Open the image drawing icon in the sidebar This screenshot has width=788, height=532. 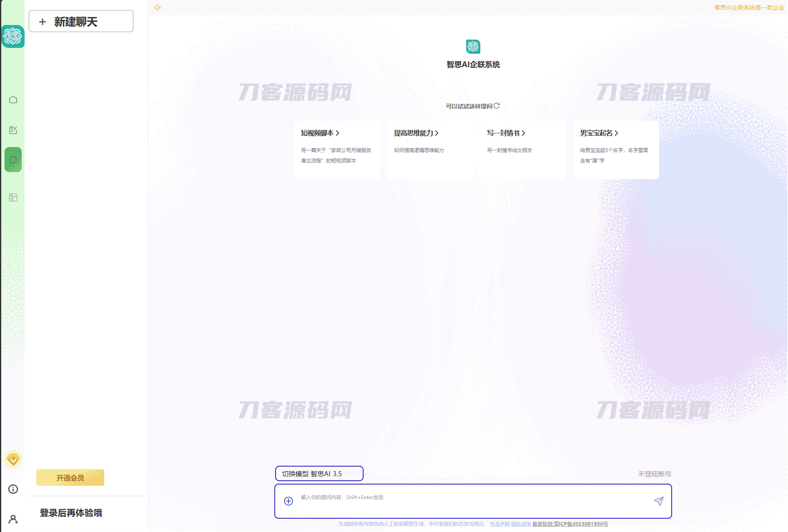13,197
